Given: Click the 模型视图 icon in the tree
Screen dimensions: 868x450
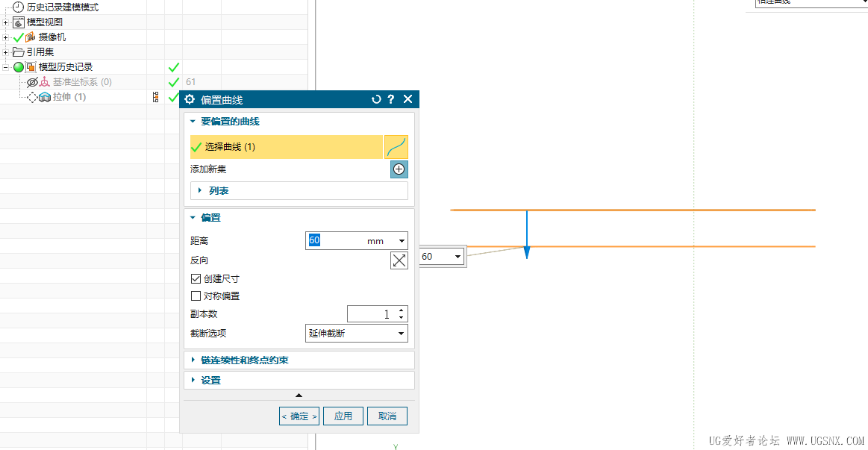Looking at the screenshot, I should tap(18, 22).
